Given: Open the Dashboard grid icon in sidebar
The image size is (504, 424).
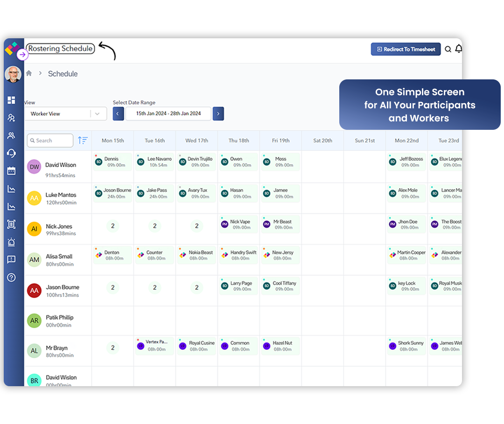Looking at the screenshot, I should [x=11, y=100].
